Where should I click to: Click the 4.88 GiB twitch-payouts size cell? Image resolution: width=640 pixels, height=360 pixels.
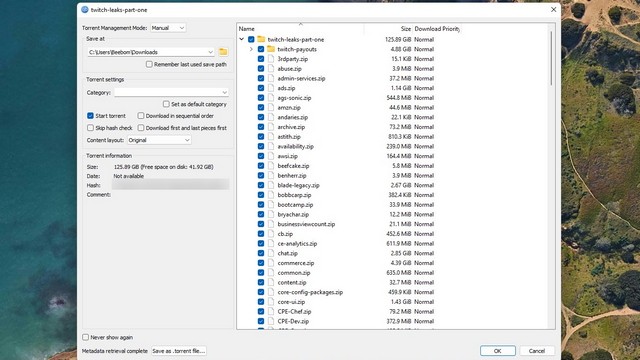[x=401, y=49]
